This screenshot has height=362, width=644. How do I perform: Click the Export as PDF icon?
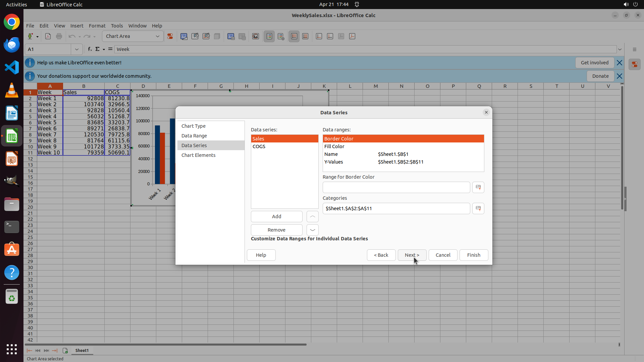click(48, 36)
